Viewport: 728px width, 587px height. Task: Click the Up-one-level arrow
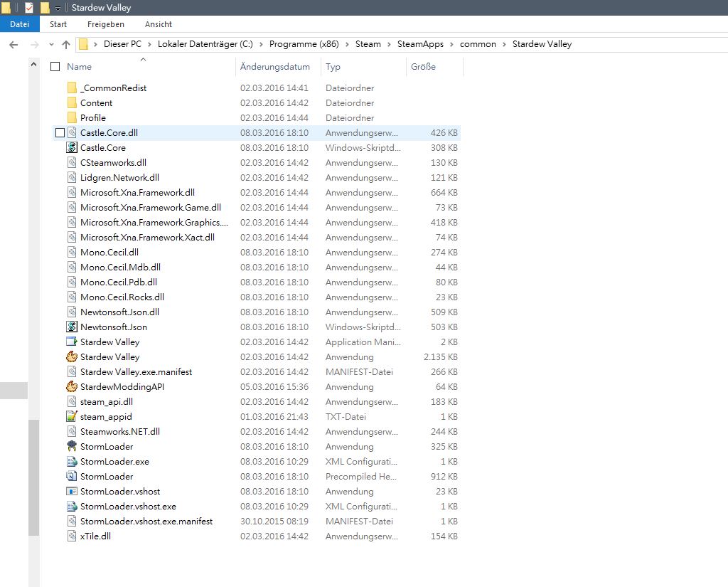click(x=65, y=44)
